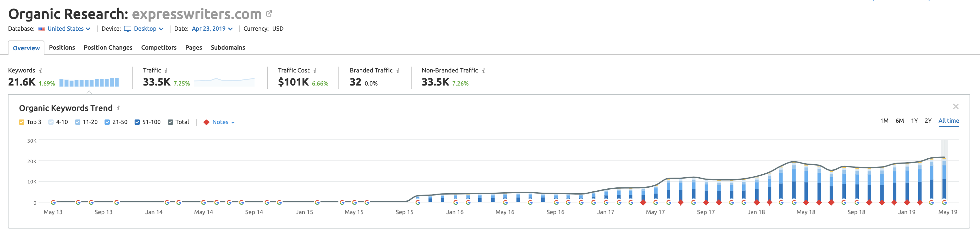Click the Desktop monitor icon
The width and height of the screenshot is (980, 237).
(x=128, y=29)
